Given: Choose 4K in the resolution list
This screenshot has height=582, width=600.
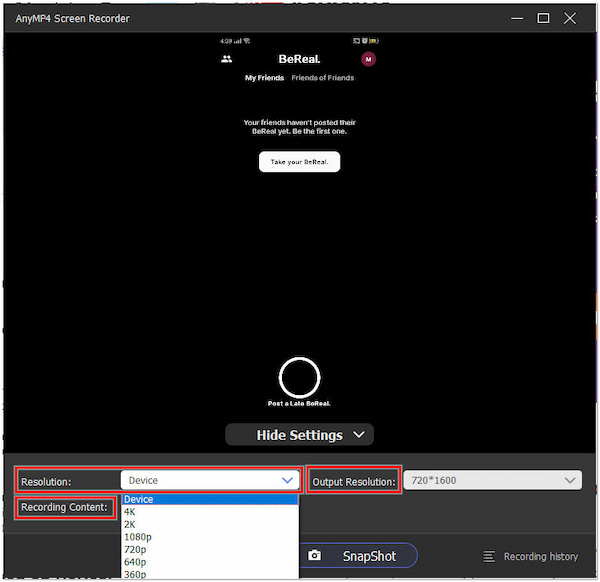Looking at the screenshot, I should [210, 512].
